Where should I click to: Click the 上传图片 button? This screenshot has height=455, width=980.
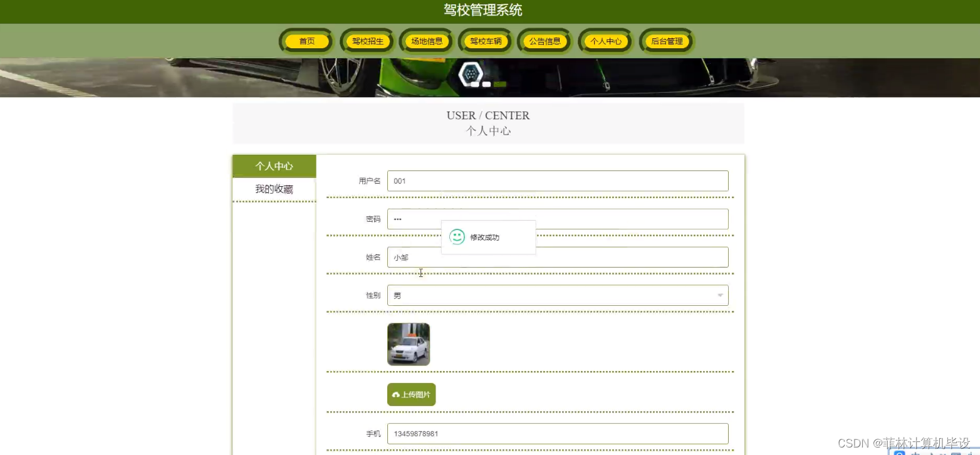pos(411,395)
